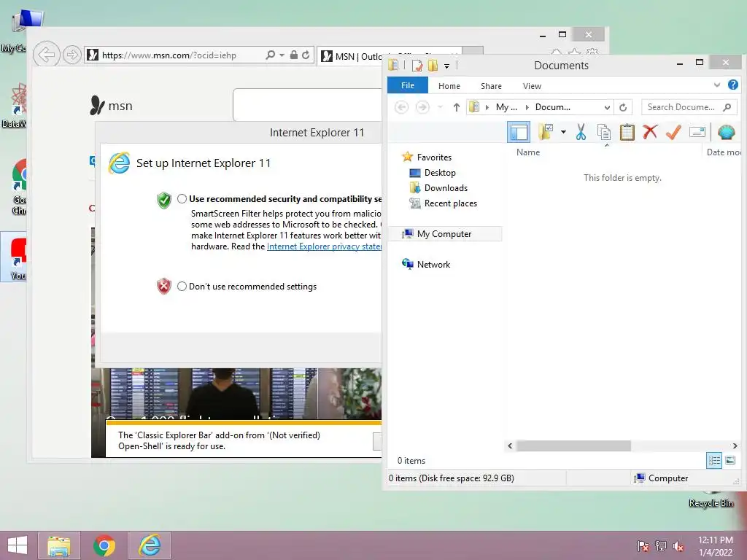Click the search magnifier in IE address bar
This screenshot has width=747, height=560.
(x=270, y=55)
